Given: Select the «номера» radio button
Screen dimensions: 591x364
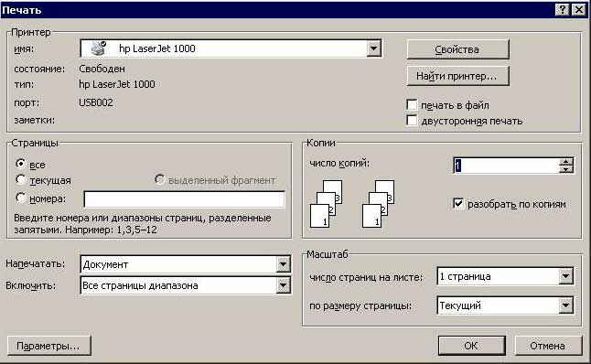Looking at the screenshot, I should pos(21,198).
